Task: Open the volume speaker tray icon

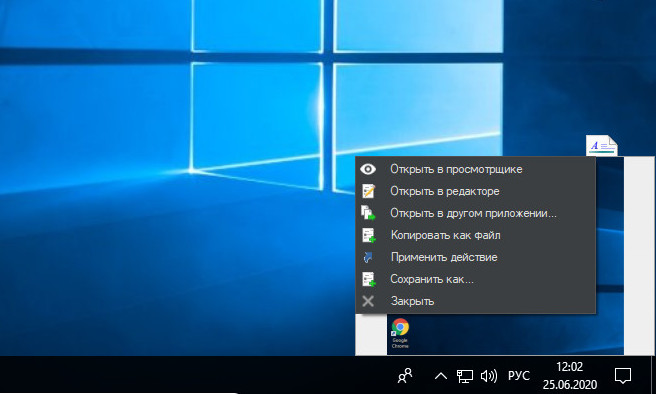Action: 489,376
